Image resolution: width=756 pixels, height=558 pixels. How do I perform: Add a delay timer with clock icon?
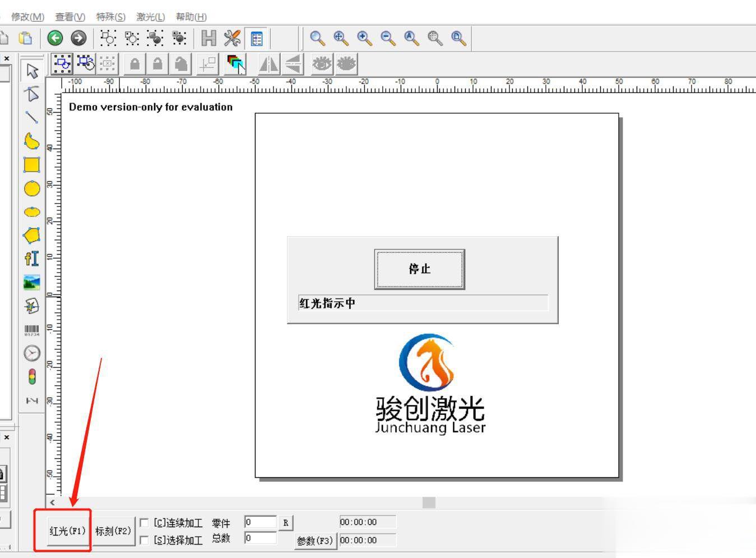pos(32,353)
